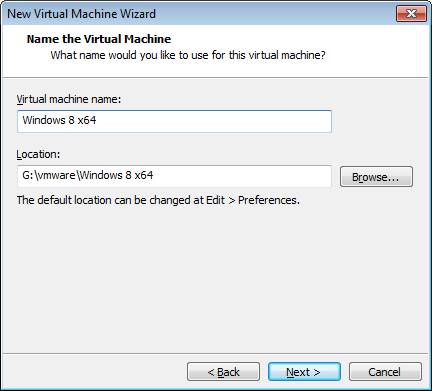Click the word 'vmware' in the Location path

[x=56, y=175]
